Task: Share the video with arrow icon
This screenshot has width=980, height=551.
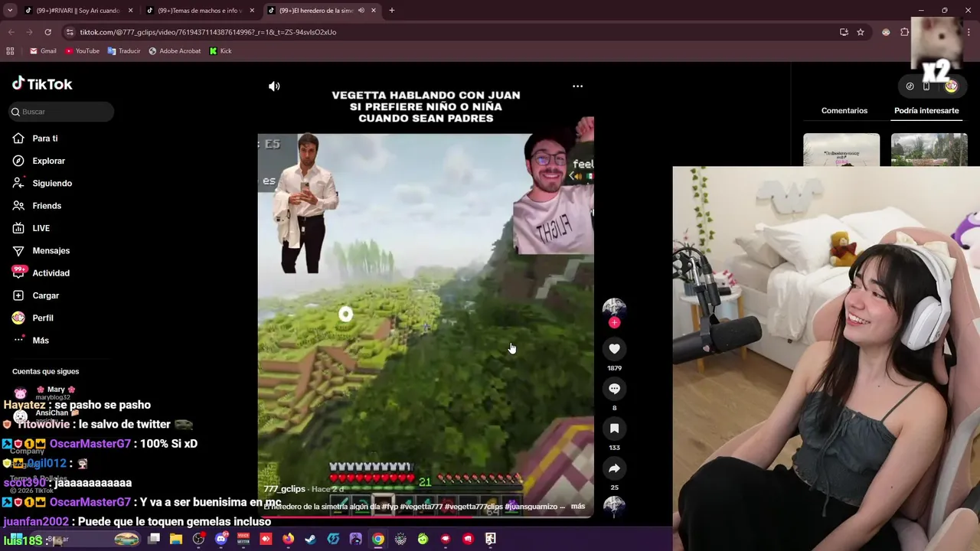Action: pyautogui.click(x=614, y=468)
